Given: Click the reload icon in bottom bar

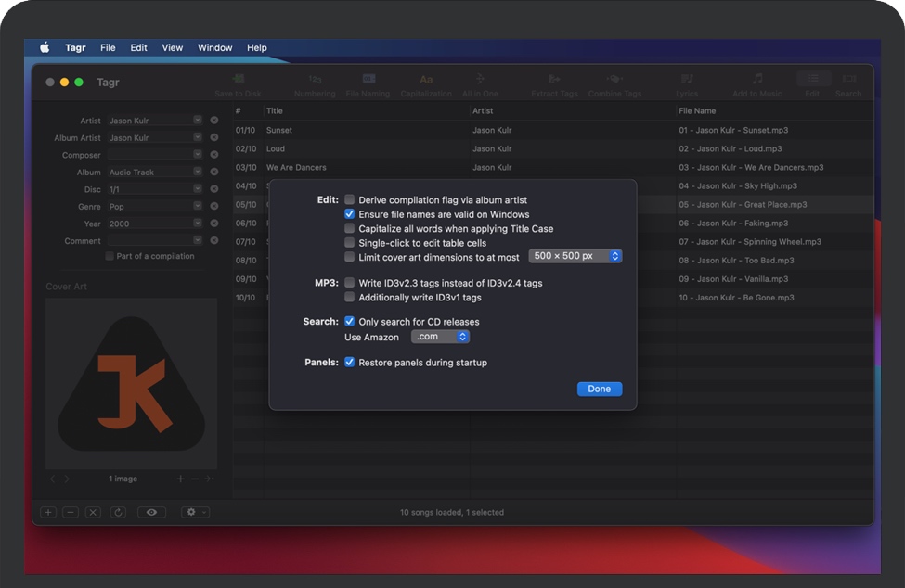Looking at the screenshot, I should (x=118, y=512).
